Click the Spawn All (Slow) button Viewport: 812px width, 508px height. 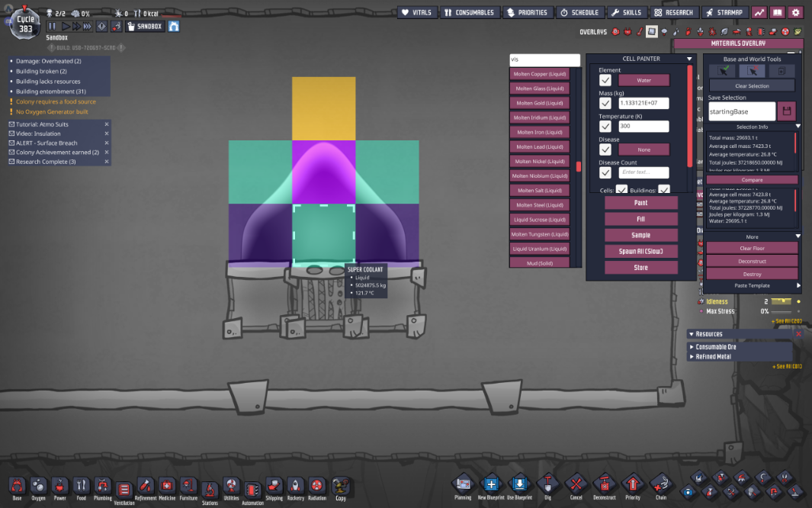pos(641,251)
